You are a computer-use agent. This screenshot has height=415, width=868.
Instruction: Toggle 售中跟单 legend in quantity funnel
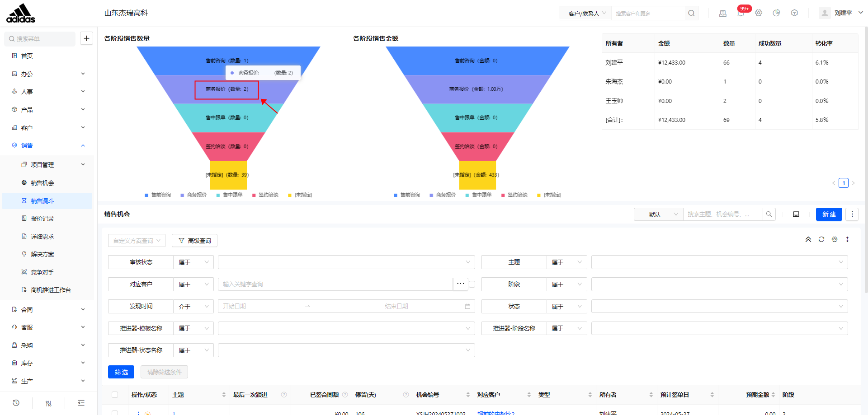229,195
